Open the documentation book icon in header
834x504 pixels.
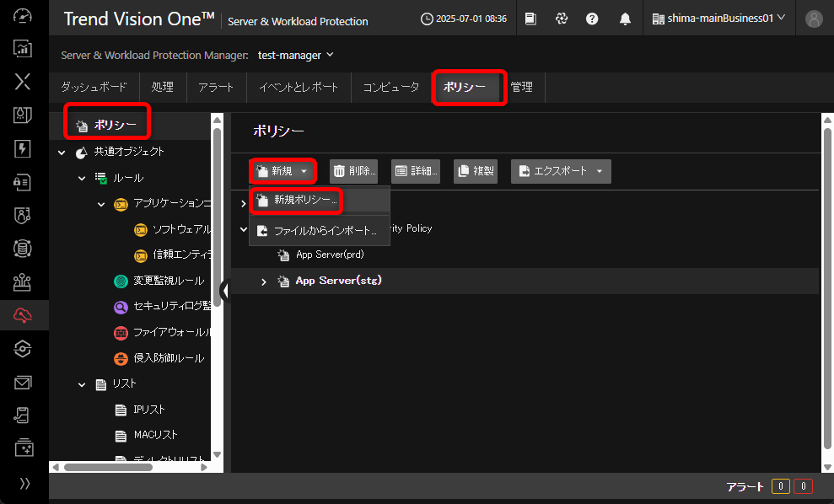(x=530, y=19)
